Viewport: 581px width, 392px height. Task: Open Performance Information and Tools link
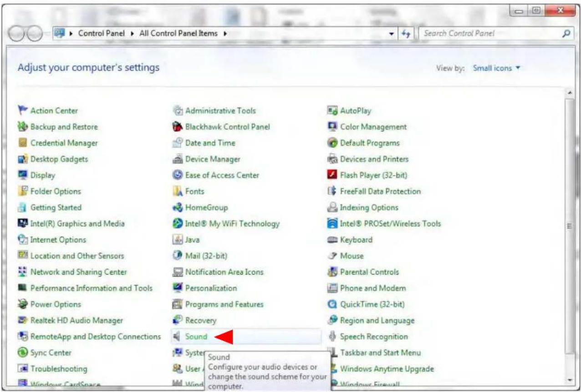92,288
